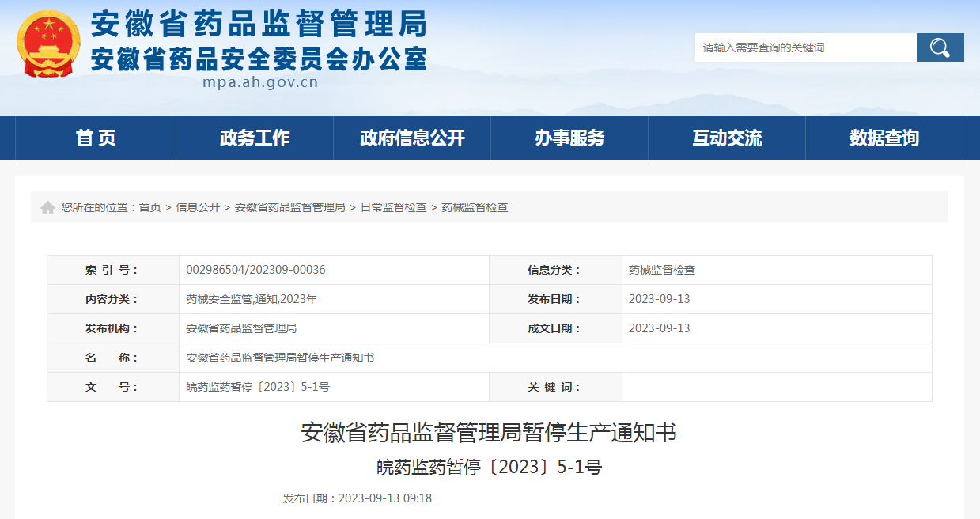This screenshot has width=980, height=519.
Task: Select the 发布日期 table value 2023-09-13
Action: [660, 299]
